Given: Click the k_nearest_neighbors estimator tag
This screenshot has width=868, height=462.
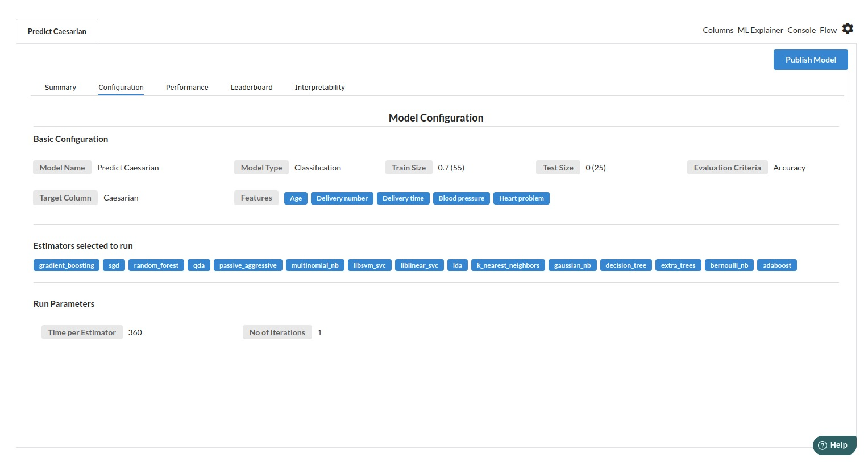Looking at the screenshot, I should pyautogui.click(x=508, y=265).
